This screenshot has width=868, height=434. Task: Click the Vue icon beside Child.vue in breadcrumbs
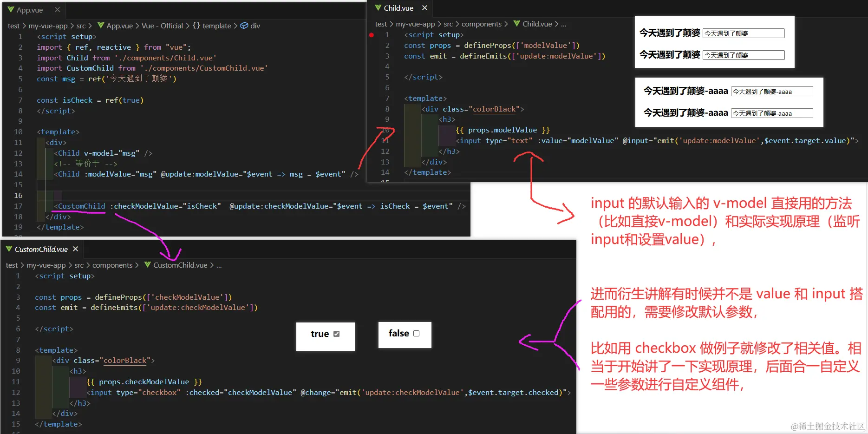tap(517, 24)
